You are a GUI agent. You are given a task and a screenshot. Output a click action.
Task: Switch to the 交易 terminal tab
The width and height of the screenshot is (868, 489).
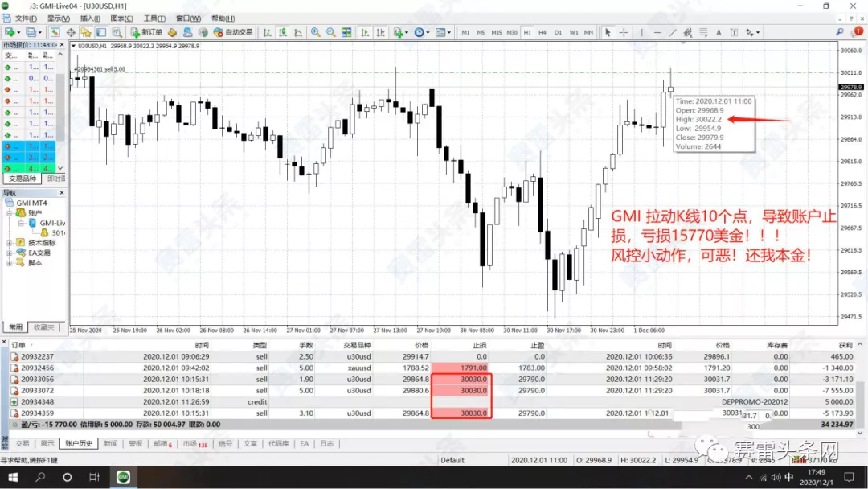point(23,444)
